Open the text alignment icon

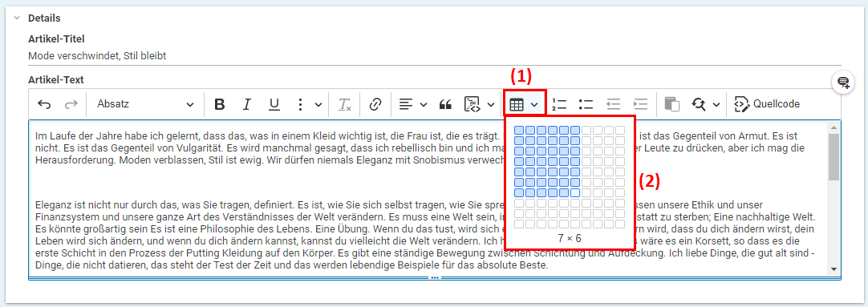406,104
